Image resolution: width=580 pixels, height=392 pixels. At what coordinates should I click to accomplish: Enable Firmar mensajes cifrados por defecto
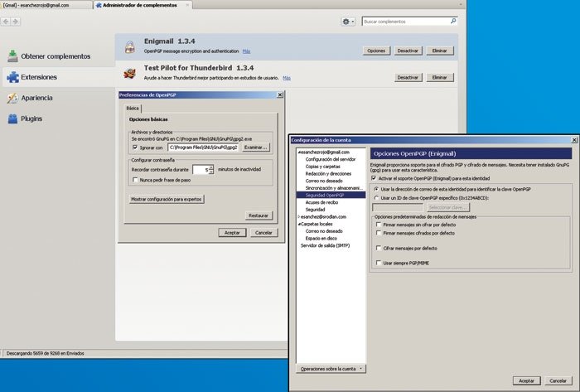click(x=379, y=233)
